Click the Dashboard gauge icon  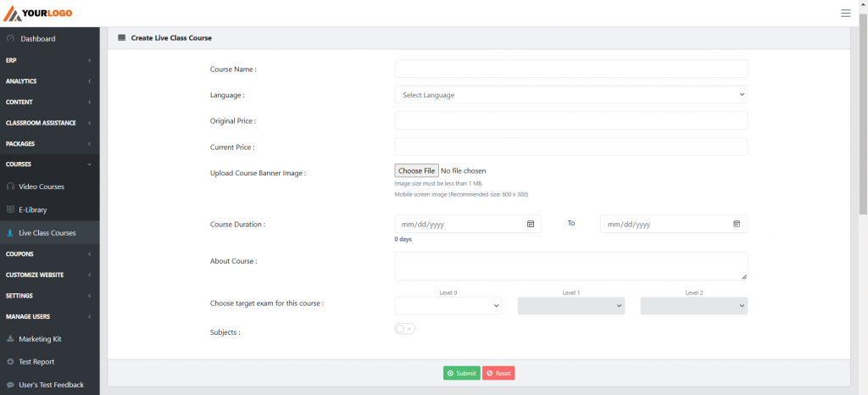coord(10,39)
